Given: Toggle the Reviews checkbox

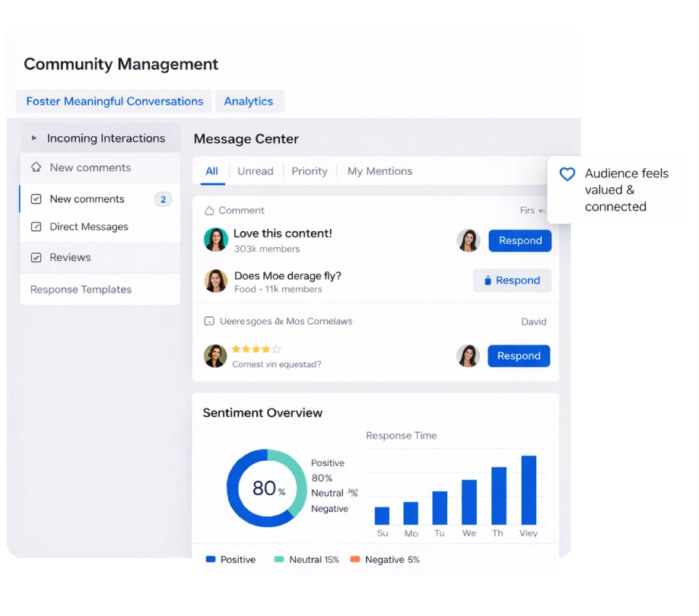Looking at the screenshot, I should coord(36,258).
